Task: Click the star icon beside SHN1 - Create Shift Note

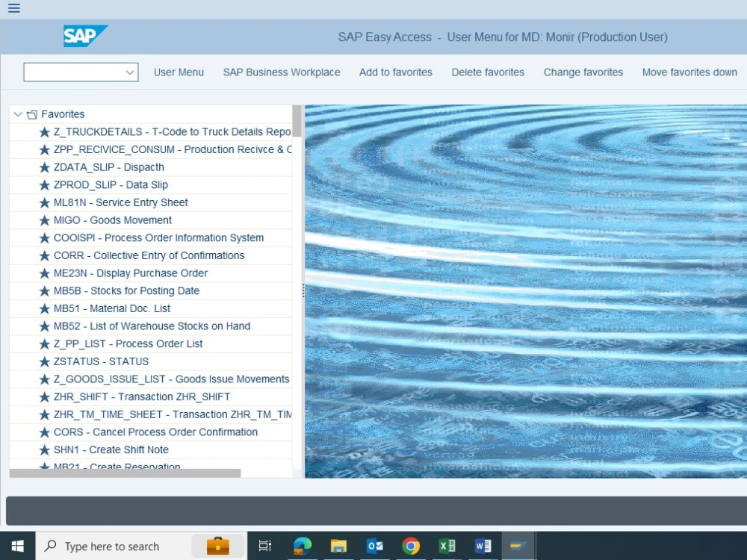Action: (43, 449)
